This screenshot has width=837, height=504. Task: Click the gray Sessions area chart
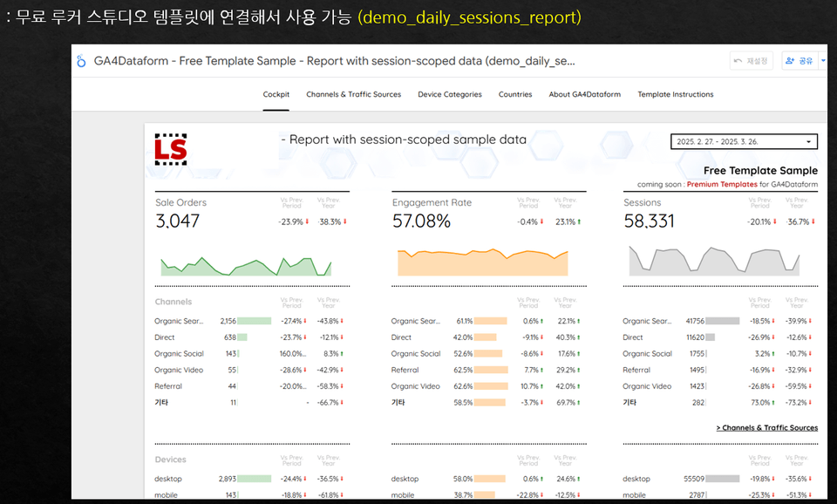(714, 261)
